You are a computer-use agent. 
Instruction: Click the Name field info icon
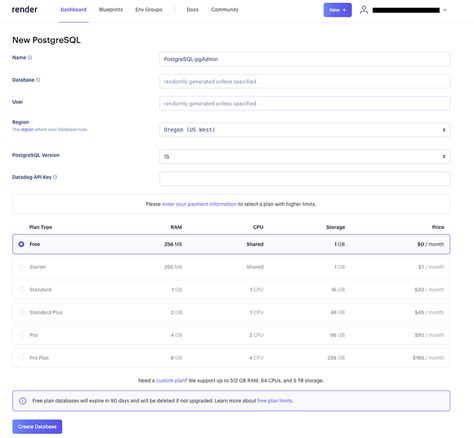(30, 58)
